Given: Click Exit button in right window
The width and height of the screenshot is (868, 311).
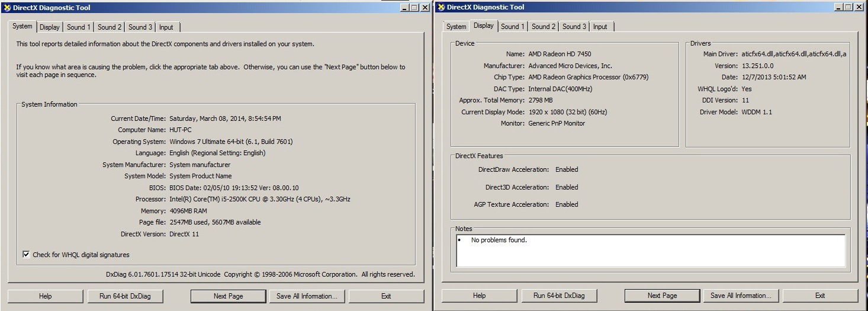Looking at the screenshot, I should 821,296.
